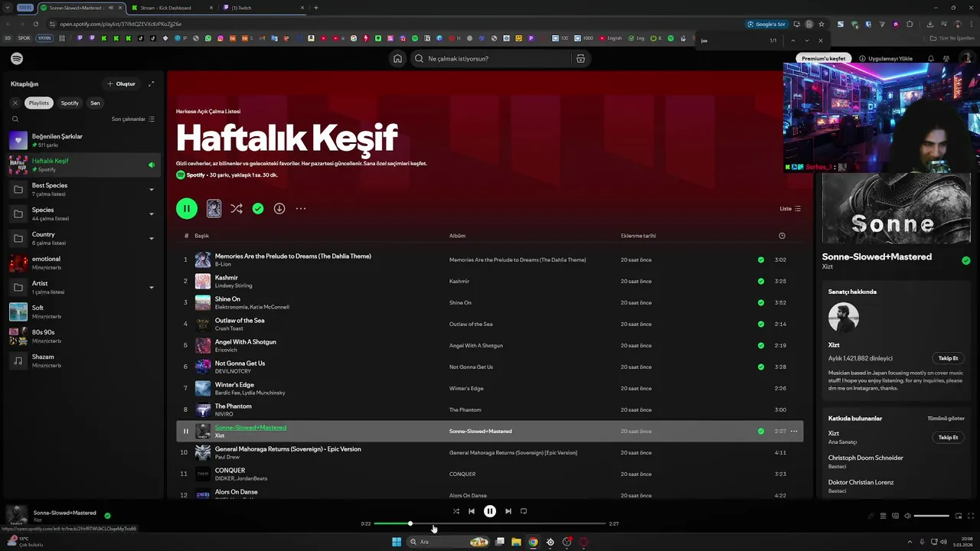Select the 'Spotify' filter chip
This screenshot has width=980, height=551.
[70, 103]
